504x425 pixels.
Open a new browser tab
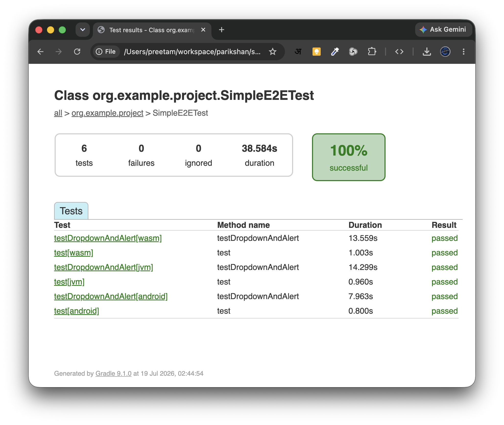coord(222,30)
